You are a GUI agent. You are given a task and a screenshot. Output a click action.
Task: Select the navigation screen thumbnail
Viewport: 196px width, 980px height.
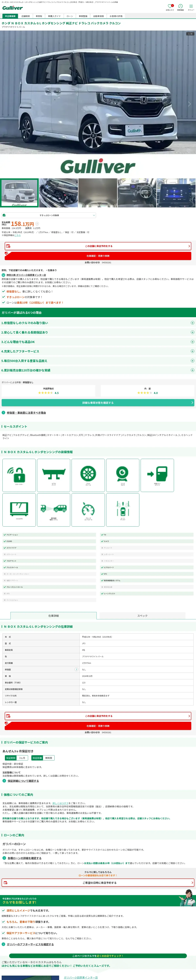[x=176, y=193]
